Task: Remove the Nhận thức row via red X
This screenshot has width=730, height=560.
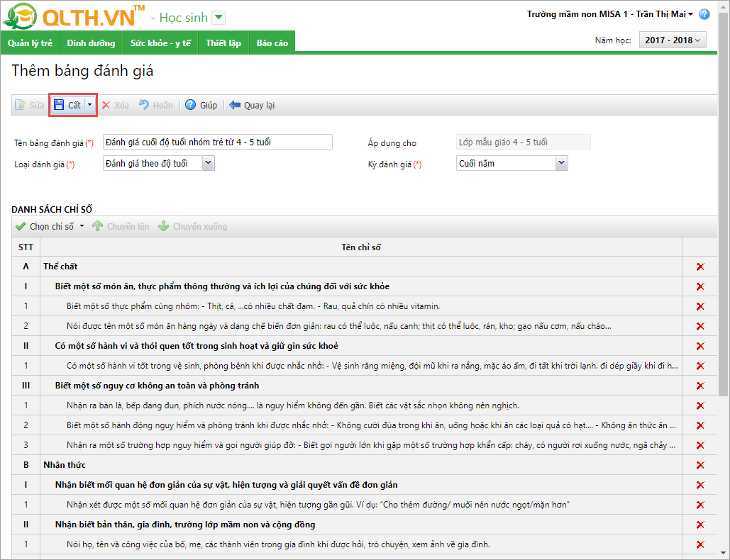Action: point(699,465)
